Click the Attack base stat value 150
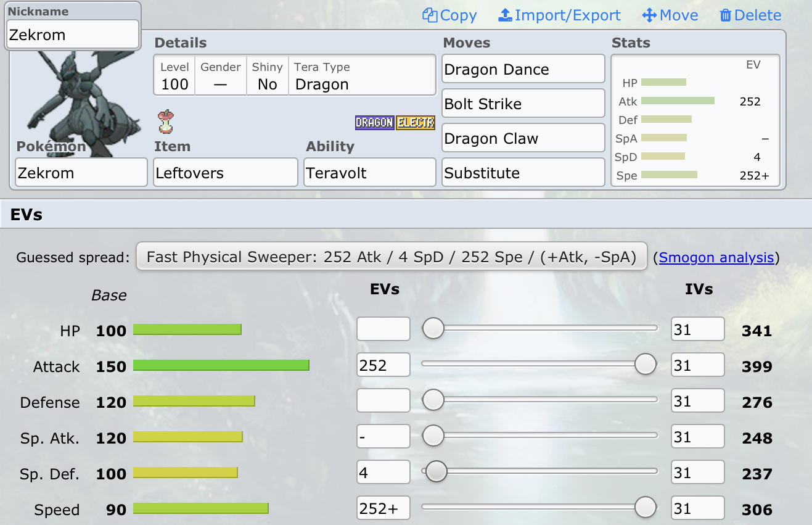The height and width of the screenshot is (525, 812). tap(111, 367)
